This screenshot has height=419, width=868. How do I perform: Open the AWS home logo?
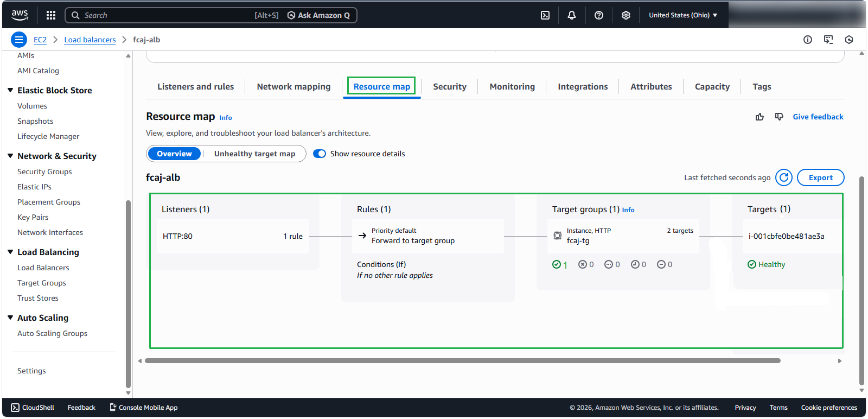[x=20, y=15]
